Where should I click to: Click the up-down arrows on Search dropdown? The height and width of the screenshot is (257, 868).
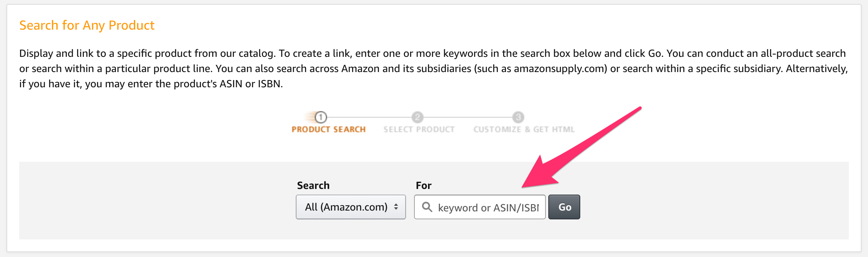(396, 207)
